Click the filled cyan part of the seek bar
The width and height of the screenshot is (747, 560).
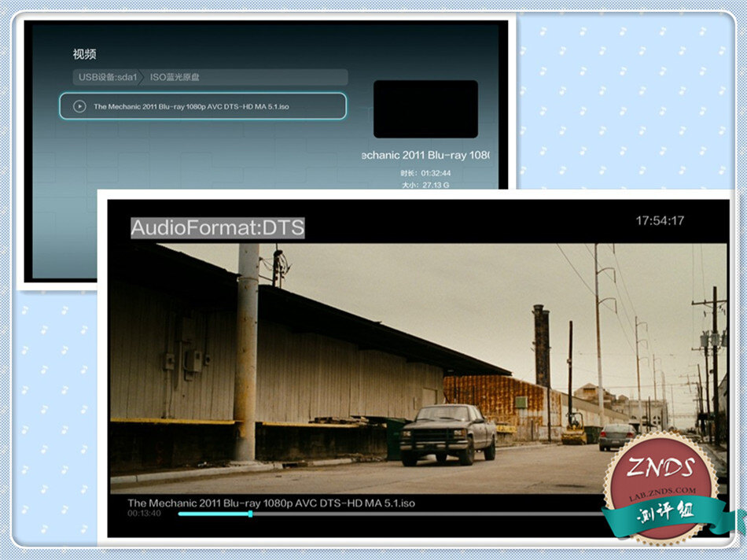pos(212,514)
